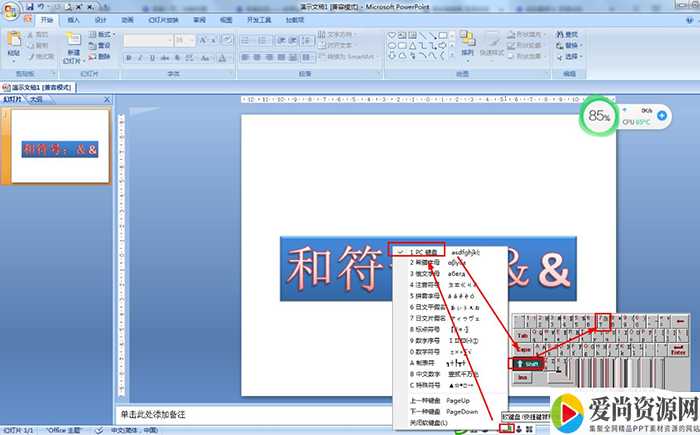The image size is (700, 435).
Task: Open Shape Fill (形状填充) color options
Action: pyautogui.click(x=527, y=34)
